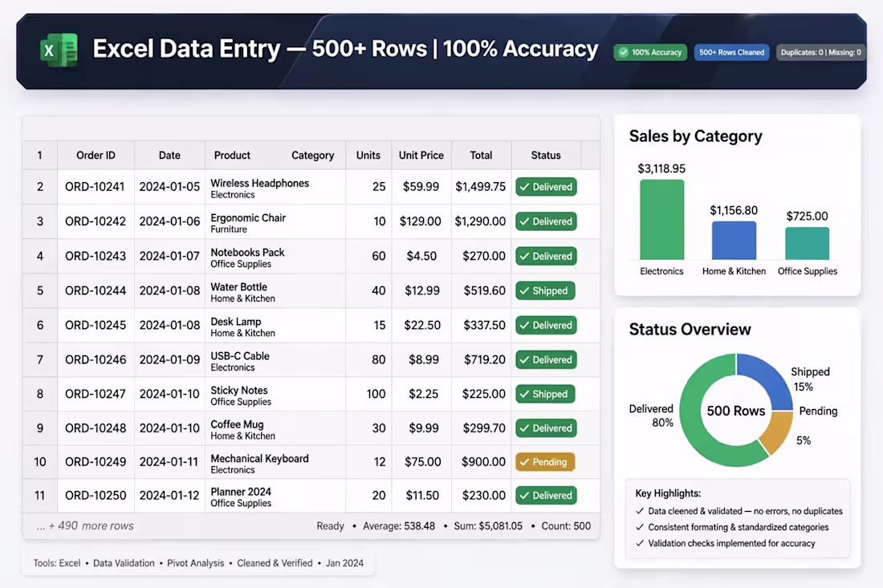This screenshot has width=883, height=588.
Task: Select the Date column header
Action: click(x=169, y=156)
